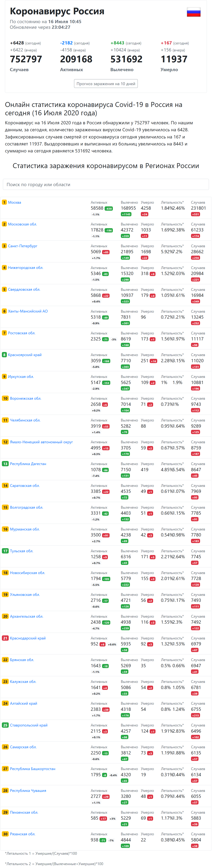Screen dimensions: 212x868
Task: Click the '+6422 (вчера)' yesterday cases value
Action: click(x=23, y=50)
